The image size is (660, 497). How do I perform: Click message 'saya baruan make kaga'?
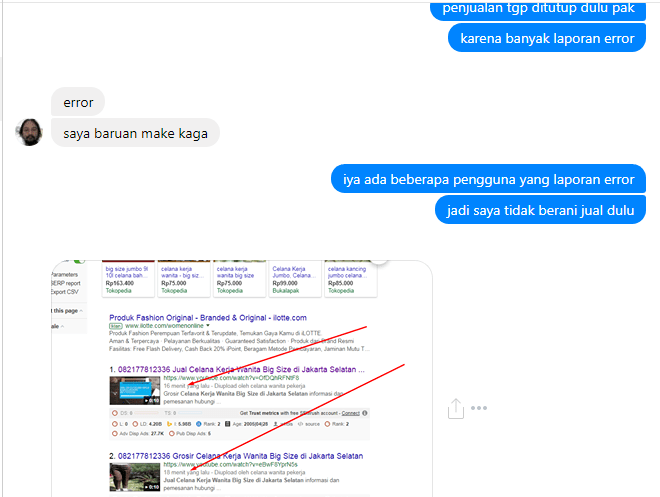pos(135,133)
